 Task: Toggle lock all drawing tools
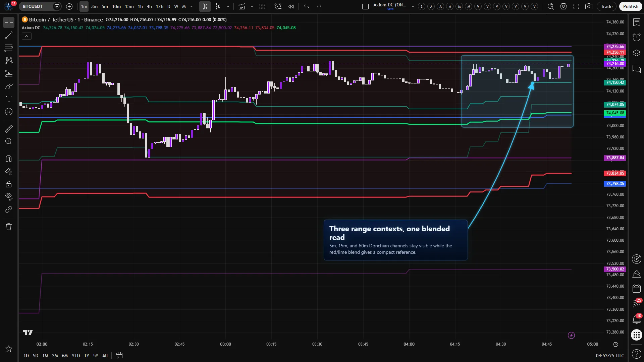click(9, 184)
